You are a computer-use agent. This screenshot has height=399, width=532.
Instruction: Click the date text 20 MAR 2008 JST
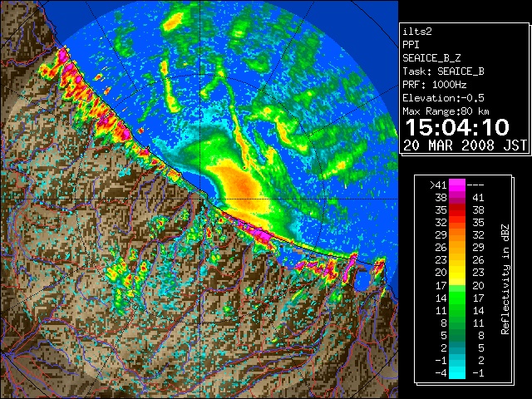pos(465,145)
